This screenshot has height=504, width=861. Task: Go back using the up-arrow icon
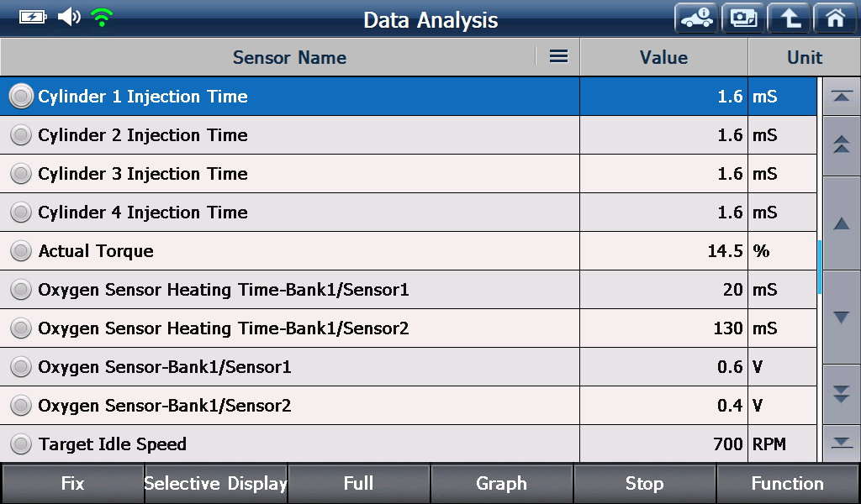[x=789, y=18]
